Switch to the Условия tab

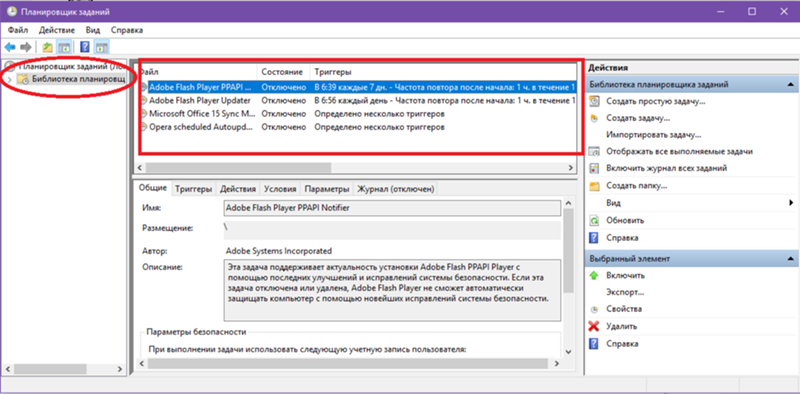pos(280,189)
